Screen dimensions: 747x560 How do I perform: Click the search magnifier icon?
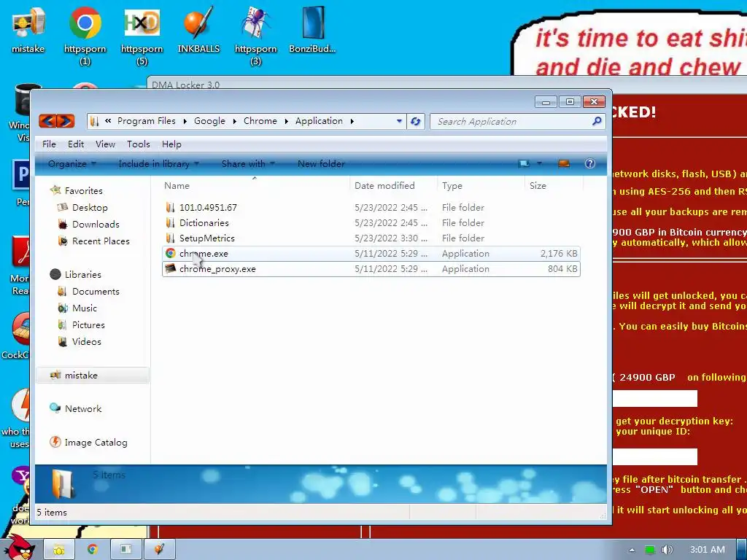click(x=597, y=122)
